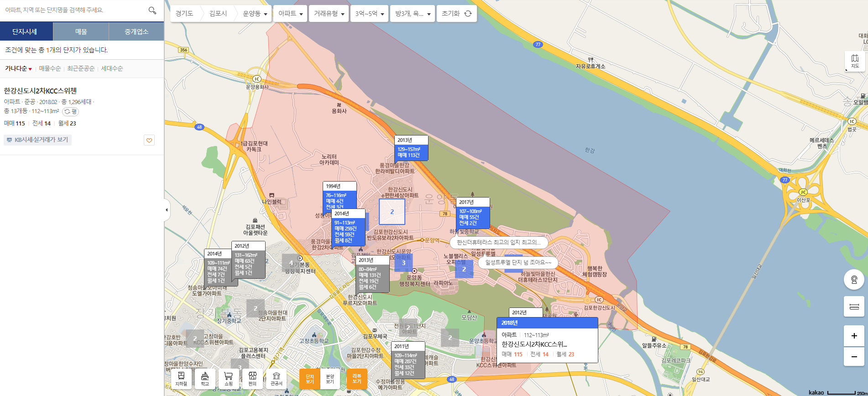Click the 2013년 80~84㎡ gray marker
This screenshot has width=868, height=396.
pos(372,274)
